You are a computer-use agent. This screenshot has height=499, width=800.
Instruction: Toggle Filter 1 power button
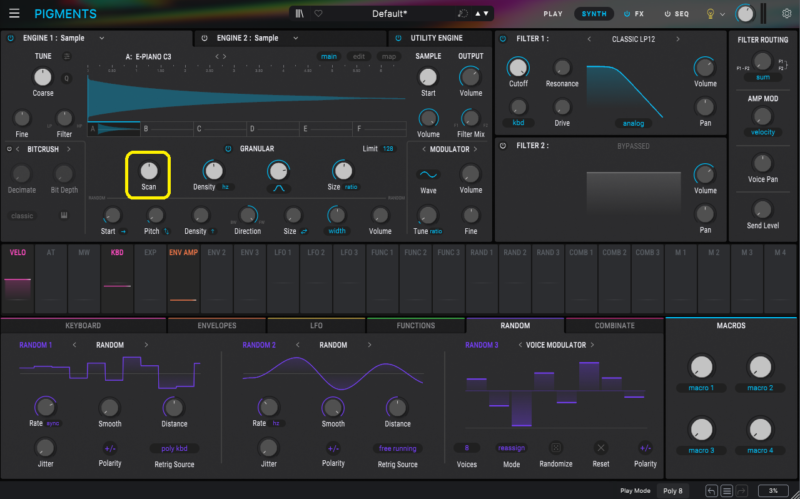point(503,39)
